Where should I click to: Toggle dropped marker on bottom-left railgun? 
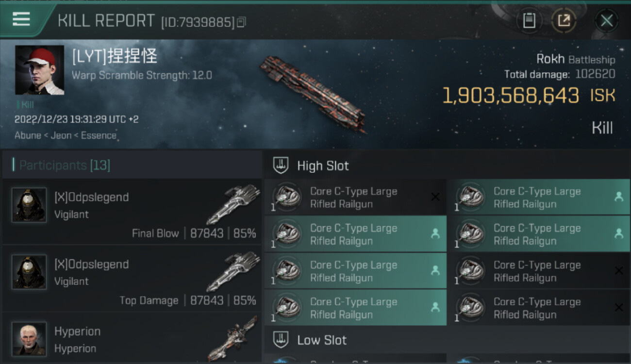435,307
